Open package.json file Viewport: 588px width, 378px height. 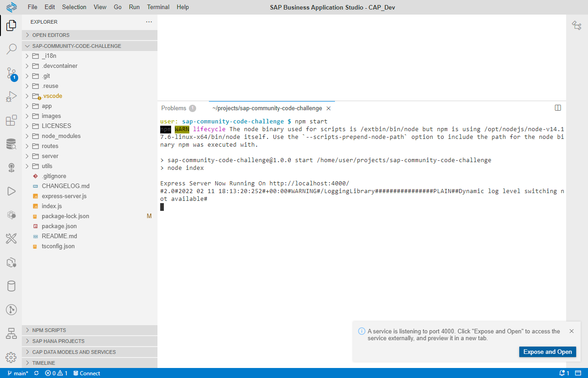coord(90,226)
